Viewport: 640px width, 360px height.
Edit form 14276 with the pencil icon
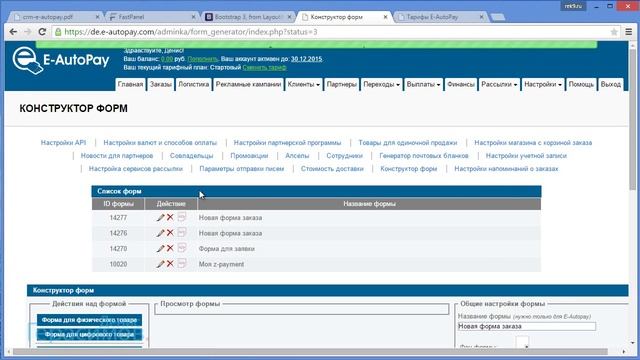(160, 233)
